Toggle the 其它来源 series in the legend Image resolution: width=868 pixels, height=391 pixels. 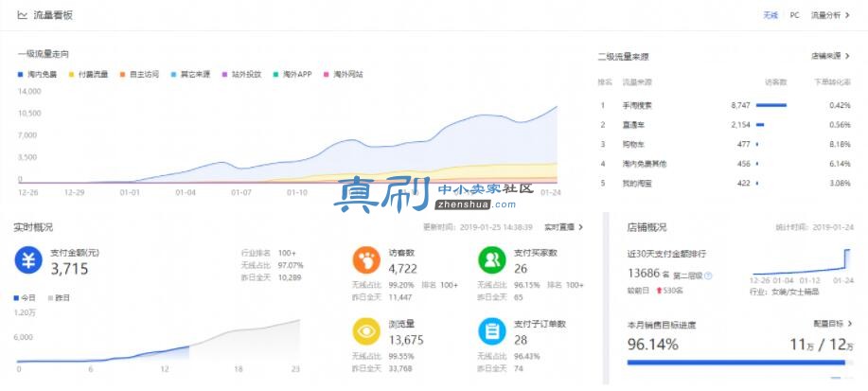[x=190, y=74]
